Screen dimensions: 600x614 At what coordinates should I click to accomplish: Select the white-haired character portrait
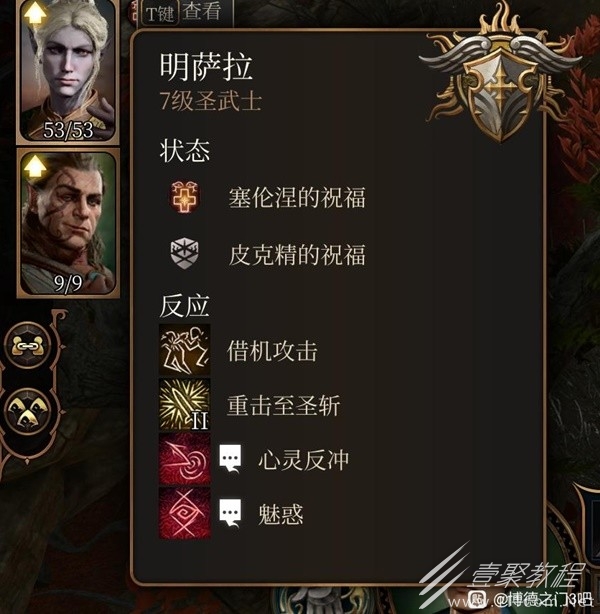pos(68,70)
